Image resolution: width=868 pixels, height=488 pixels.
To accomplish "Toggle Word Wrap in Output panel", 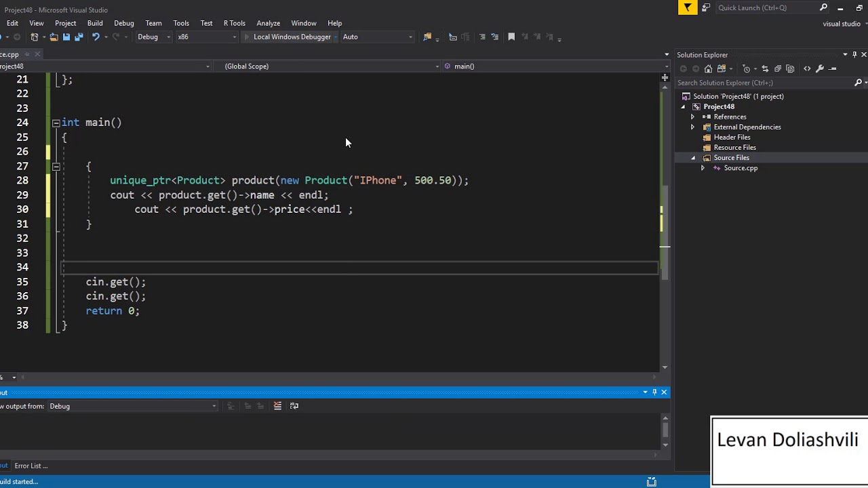I will tap(294, 406).
